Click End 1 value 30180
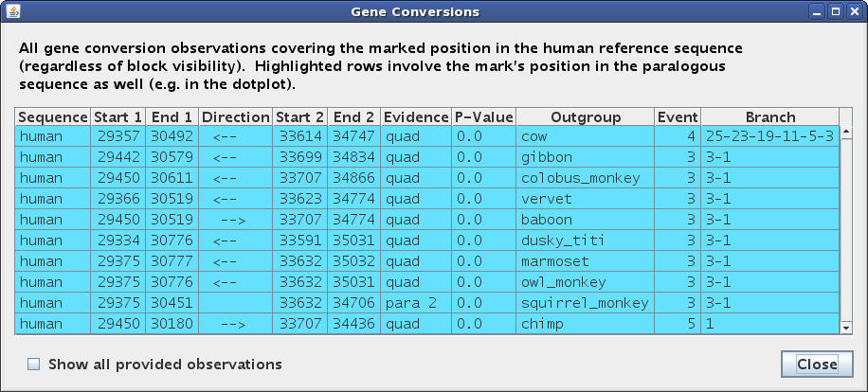868x392 pixels. click(172, 324)
